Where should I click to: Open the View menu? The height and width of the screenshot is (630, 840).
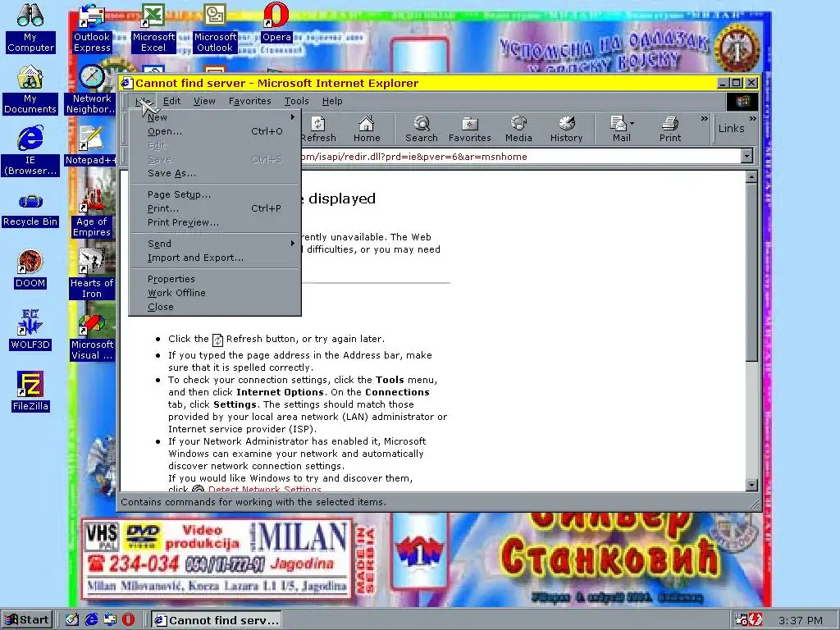204,101
